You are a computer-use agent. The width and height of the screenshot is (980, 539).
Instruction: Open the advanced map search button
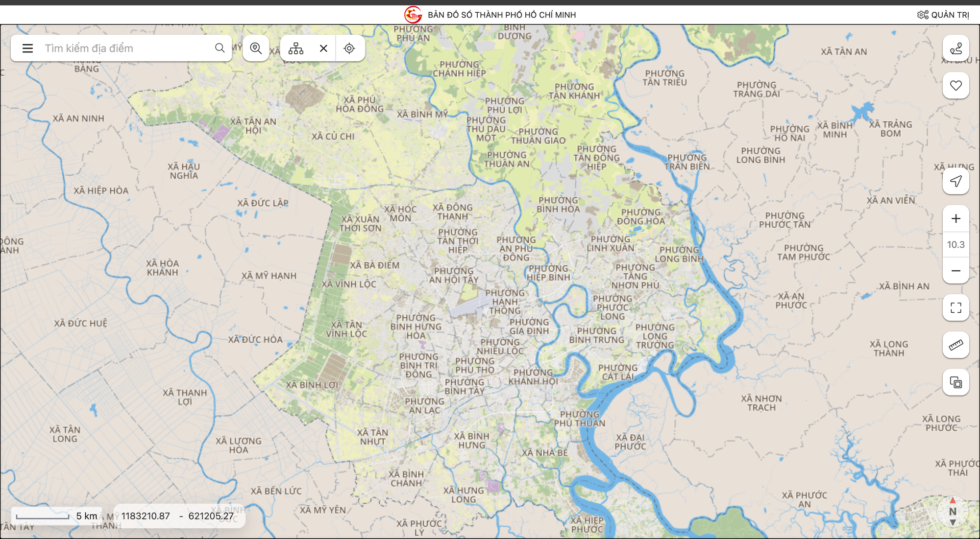click(x=256, y=48)
